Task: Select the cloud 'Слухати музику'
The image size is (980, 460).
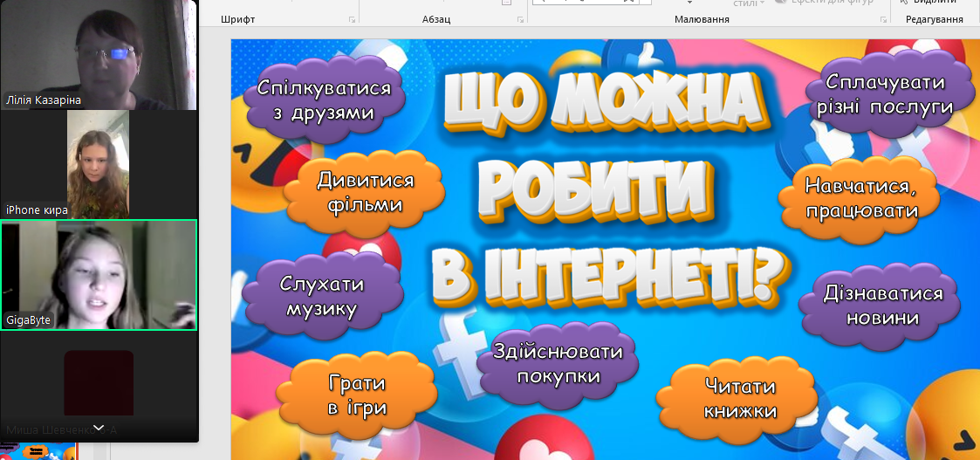Action: [x=322, y=296]
